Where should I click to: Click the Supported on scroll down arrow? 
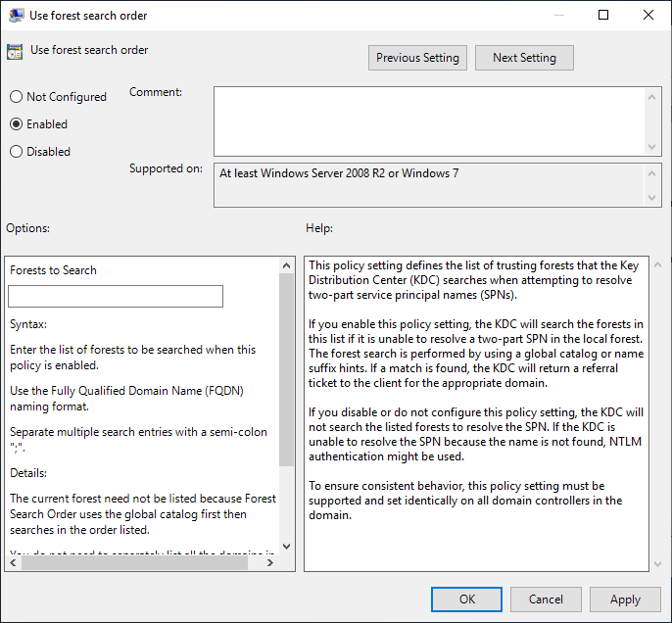click(x=653, y=199)
